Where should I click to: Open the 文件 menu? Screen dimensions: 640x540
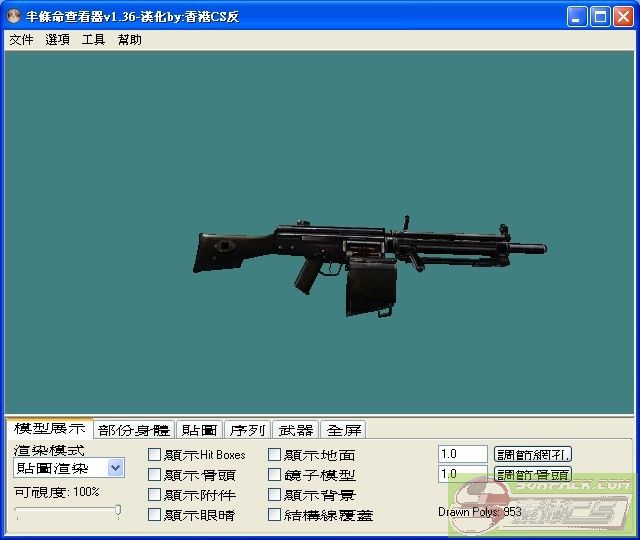point(21,40)
